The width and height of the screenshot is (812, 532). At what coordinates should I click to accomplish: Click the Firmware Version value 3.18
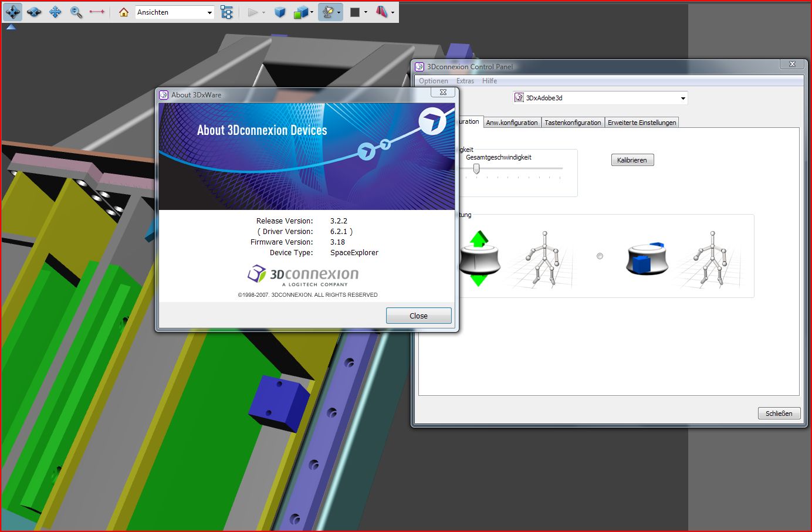[x=337, y=242]
